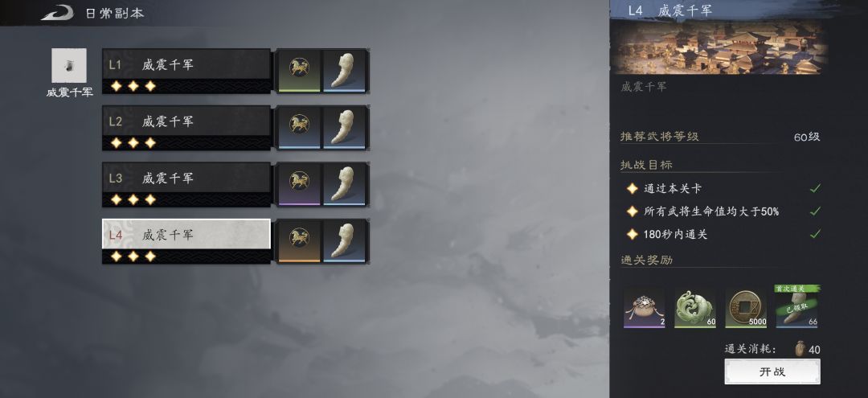Select the L2 威震千军 stage
This screenshot has width=868, height=398.
click(186, 128)
